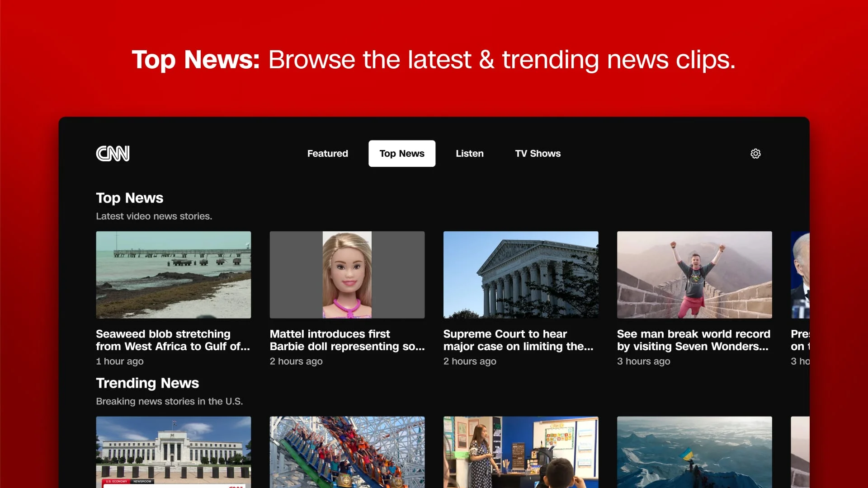Go to the TV Shows tab
868x488 pixels.
pos(538,154)
